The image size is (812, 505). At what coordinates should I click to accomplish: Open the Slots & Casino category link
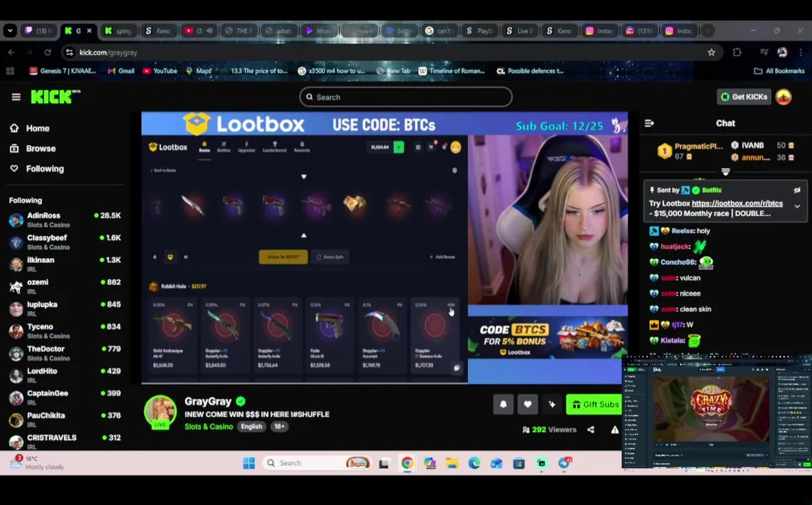coord(208,426)
